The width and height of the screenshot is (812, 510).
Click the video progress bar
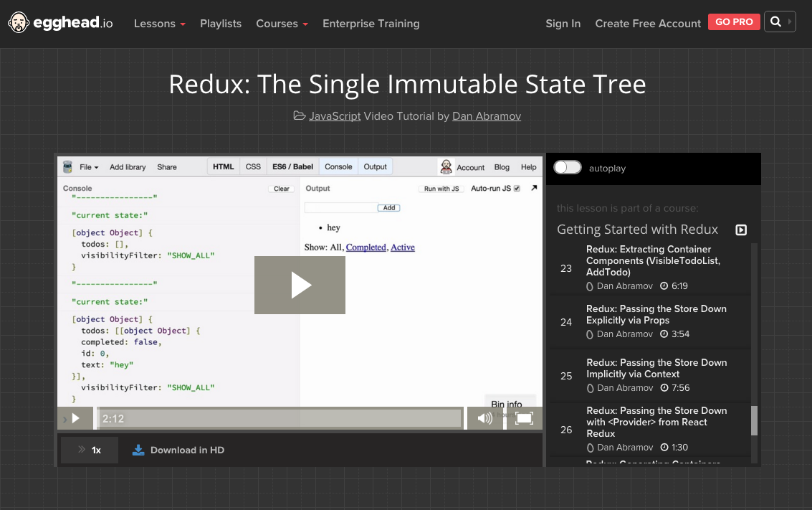(x=280, y=418)
